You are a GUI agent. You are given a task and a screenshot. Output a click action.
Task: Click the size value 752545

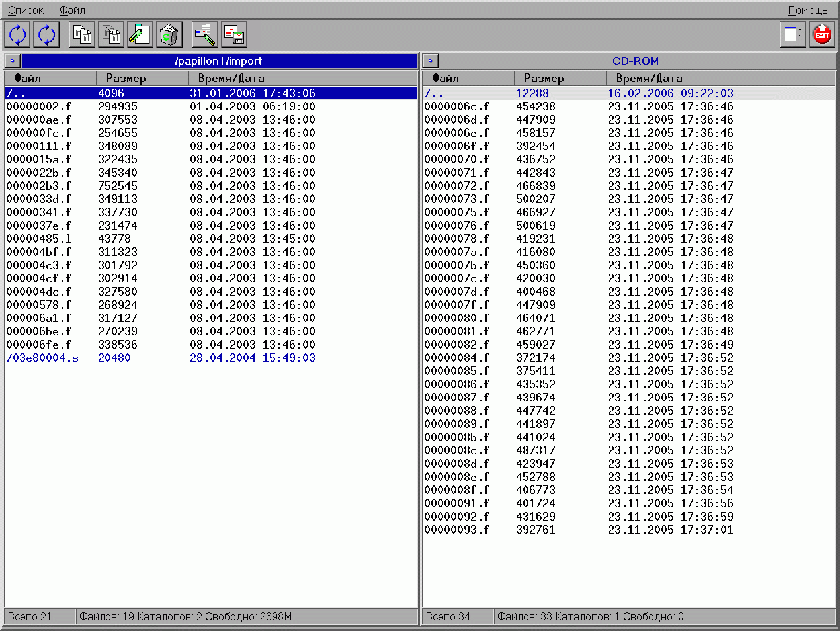pyautogui.click(x=118, y=186)
